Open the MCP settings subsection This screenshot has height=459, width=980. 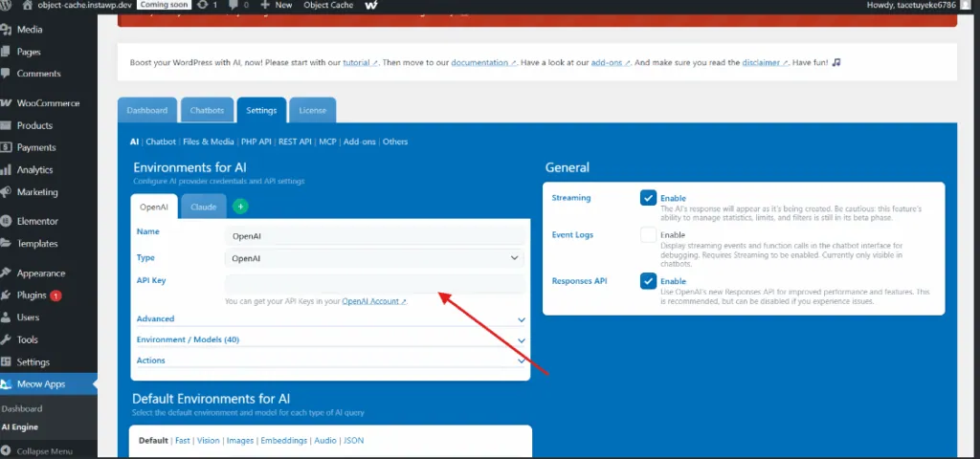[x=327, y=142]
